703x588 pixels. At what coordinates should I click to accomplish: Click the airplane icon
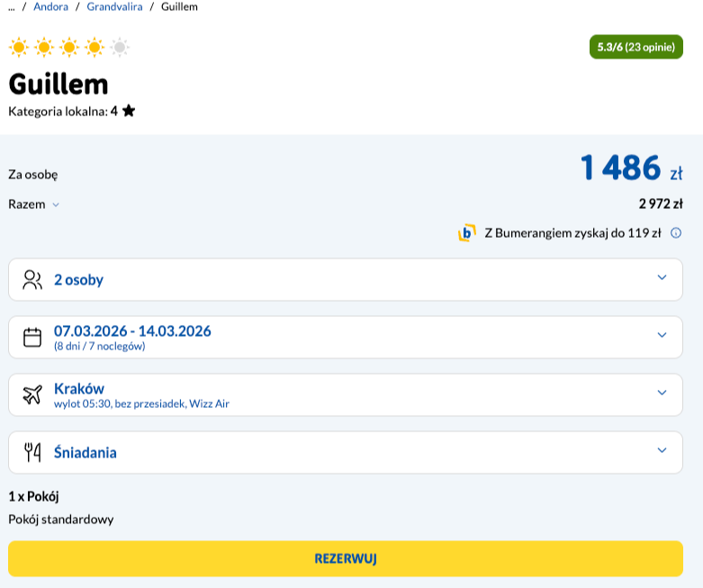click(x=32, y=394)
